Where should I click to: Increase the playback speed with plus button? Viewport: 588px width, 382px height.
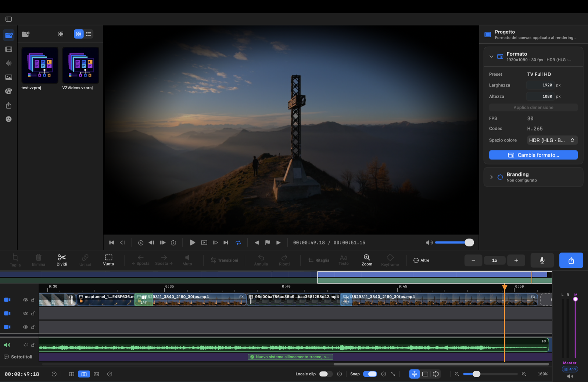[516, 260]
